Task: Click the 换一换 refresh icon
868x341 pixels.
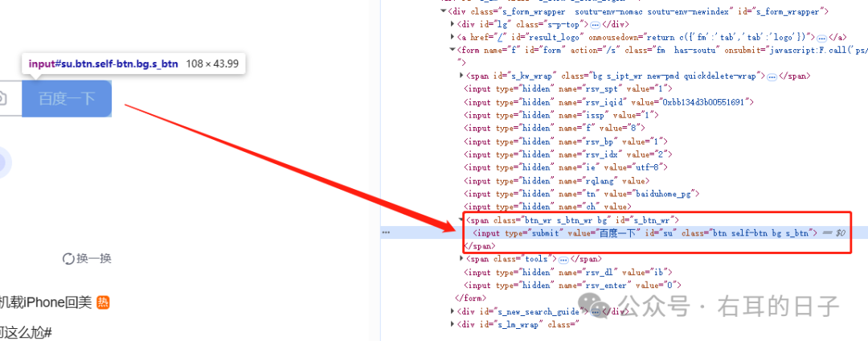Action: click(x=68, y=258)
